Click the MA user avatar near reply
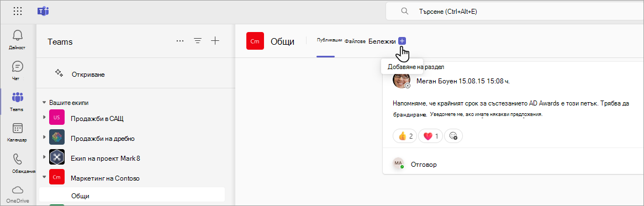Viewport: 644px width, 206px height. pyautogui.click(x=398, y=163)
